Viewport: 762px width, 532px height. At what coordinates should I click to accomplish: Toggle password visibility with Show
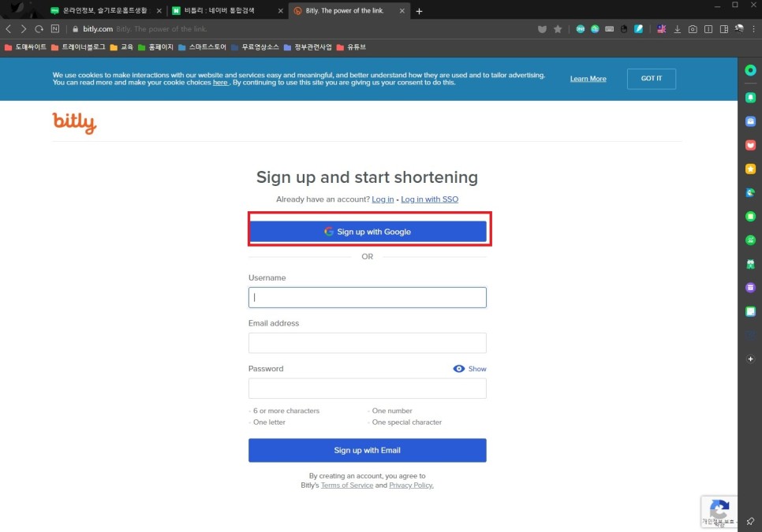point(469,369)
